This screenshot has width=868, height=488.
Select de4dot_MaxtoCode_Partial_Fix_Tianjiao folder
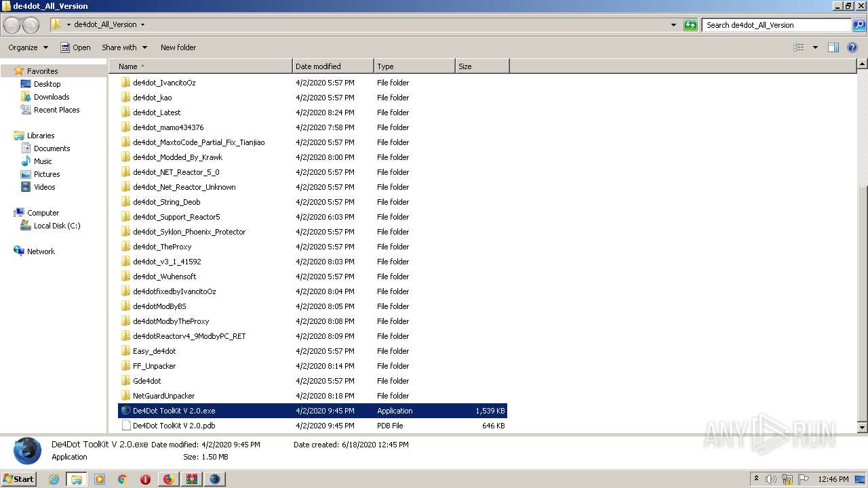199,142
